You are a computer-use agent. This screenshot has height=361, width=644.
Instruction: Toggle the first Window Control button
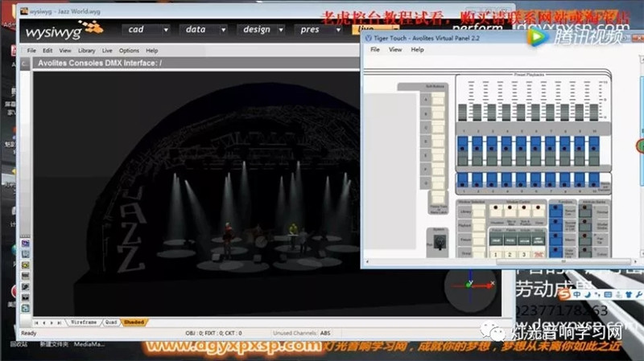tap(496, 211)
